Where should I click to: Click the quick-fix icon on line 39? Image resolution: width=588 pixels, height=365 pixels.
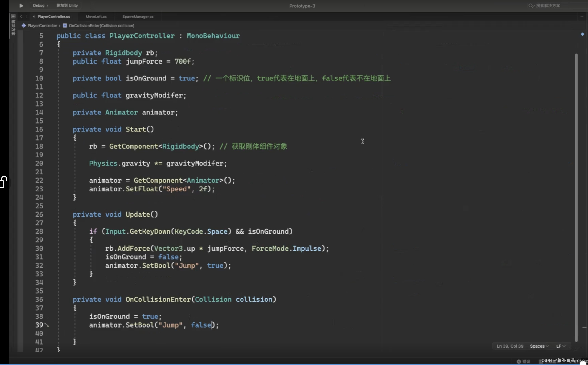point(47,325)
